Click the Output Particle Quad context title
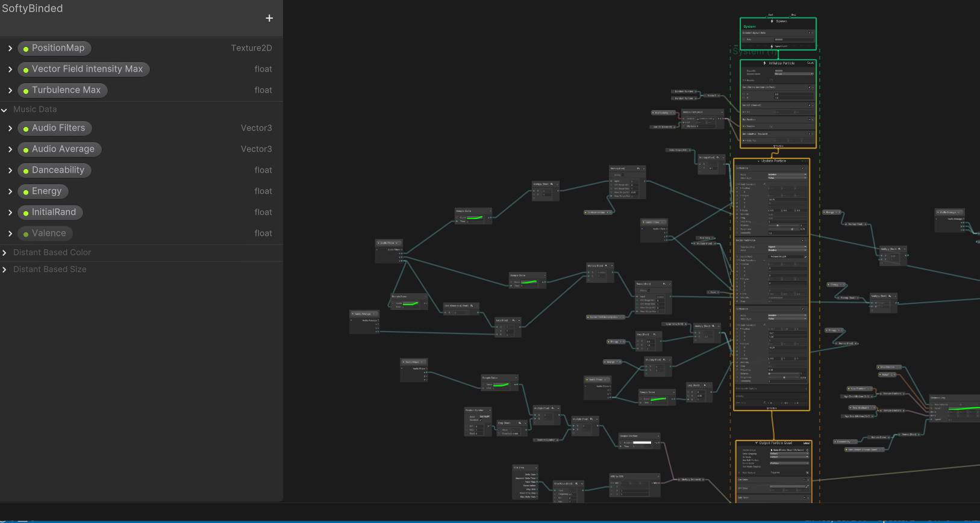The width and height of the screenshot is (980, 523). [x=775, y=443]
